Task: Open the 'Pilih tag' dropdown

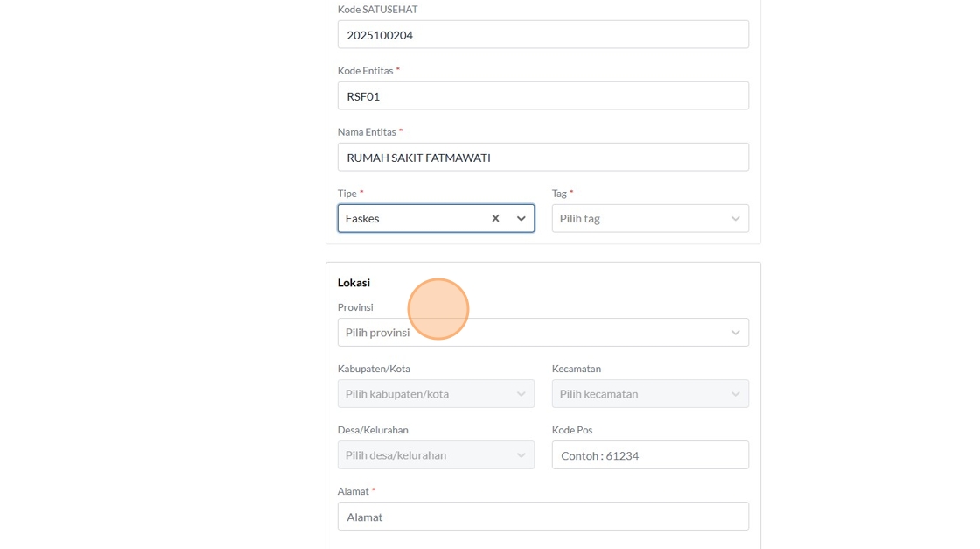Action: pyautogui.click(x=639, y=218)
